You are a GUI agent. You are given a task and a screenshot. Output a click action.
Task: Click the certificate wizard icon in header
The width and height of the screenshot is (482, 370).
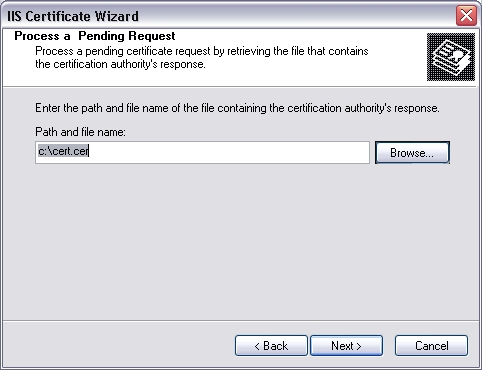coord(451,57)
